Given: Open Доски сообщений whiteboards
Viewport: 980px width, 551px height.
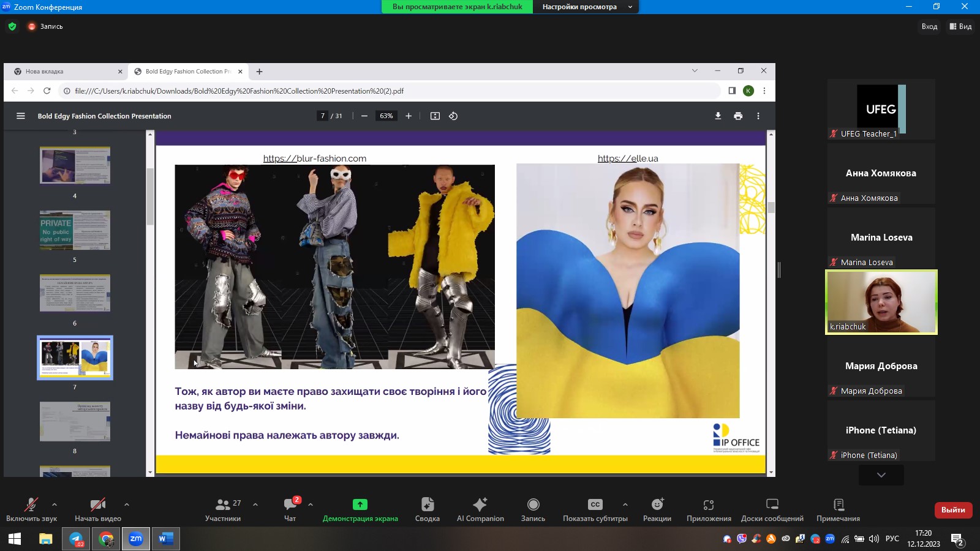Looking at the screenshot, I should (772, 509).
